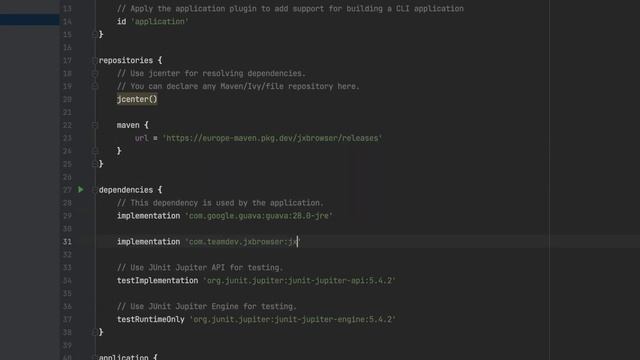
Task: Click fold end marker on line 15
Action: (95, 35)
